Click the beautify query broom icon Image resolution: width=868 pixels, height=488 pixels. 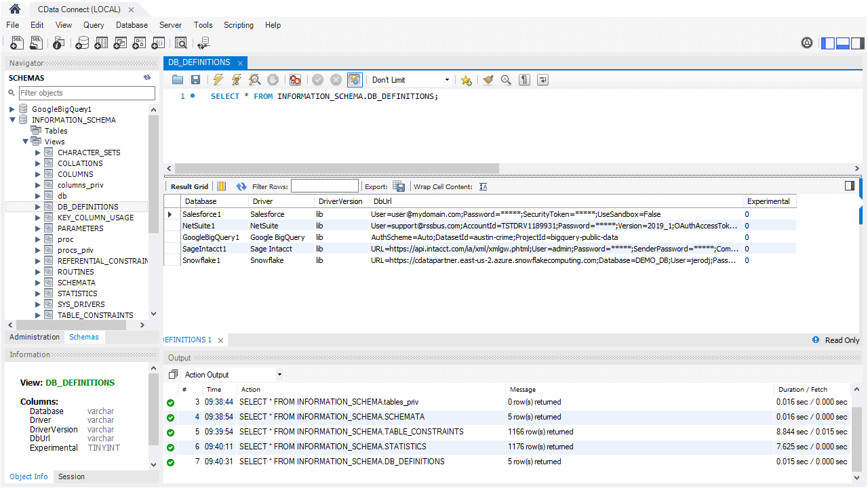coord(488,80)
